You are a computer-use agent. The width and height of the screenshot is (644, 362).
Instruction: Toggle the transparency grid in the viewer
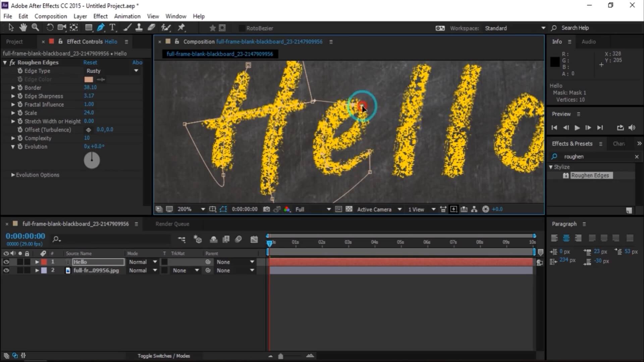point(349,209)
